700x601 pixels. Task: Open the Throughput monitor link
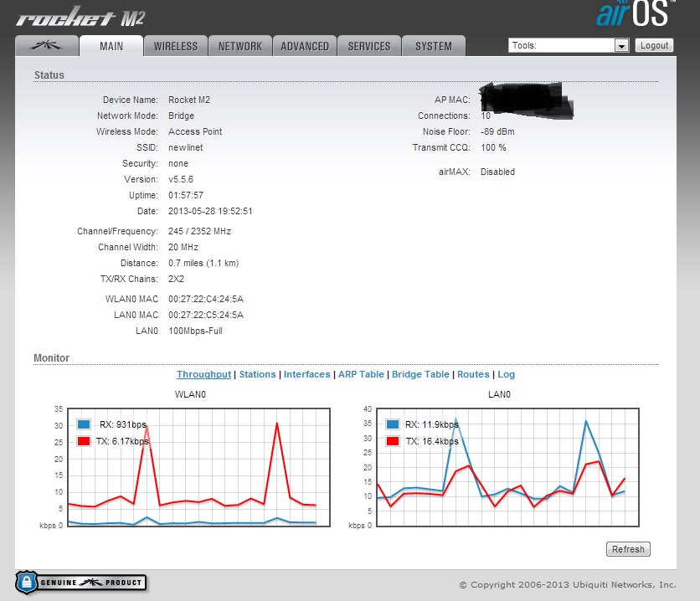(x=203, y=374)
